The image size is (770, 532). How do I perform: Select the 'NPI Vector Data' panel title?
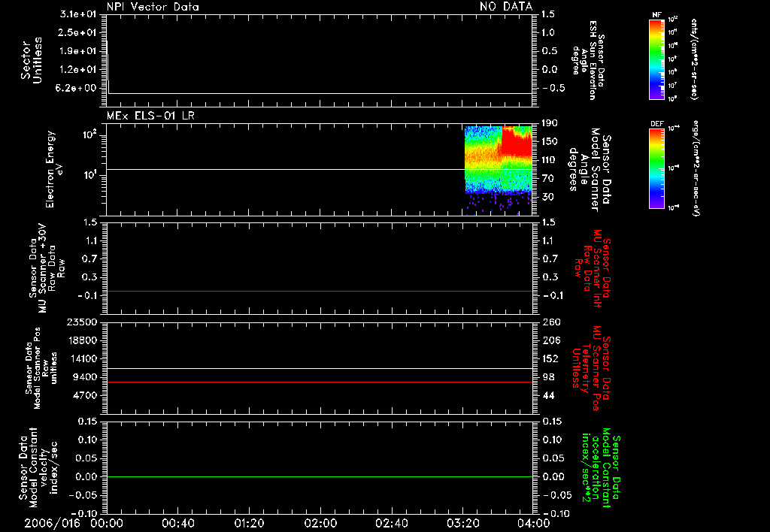point(153,7)
